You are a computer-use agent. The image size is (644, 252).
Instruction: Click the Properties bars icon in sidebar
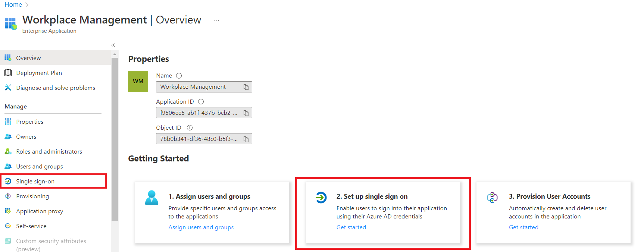click(x=8, y=122)
